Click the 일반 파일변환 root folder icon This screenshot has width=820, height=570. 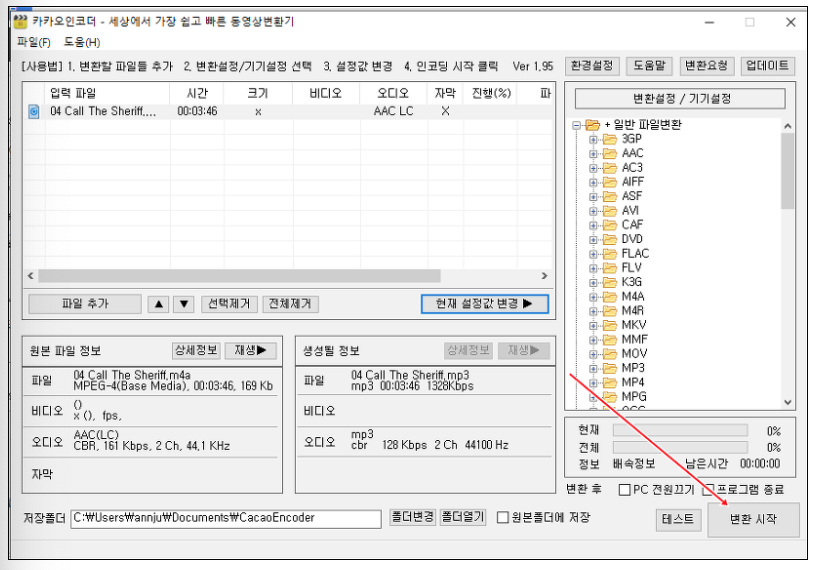(x=593, y=125)
